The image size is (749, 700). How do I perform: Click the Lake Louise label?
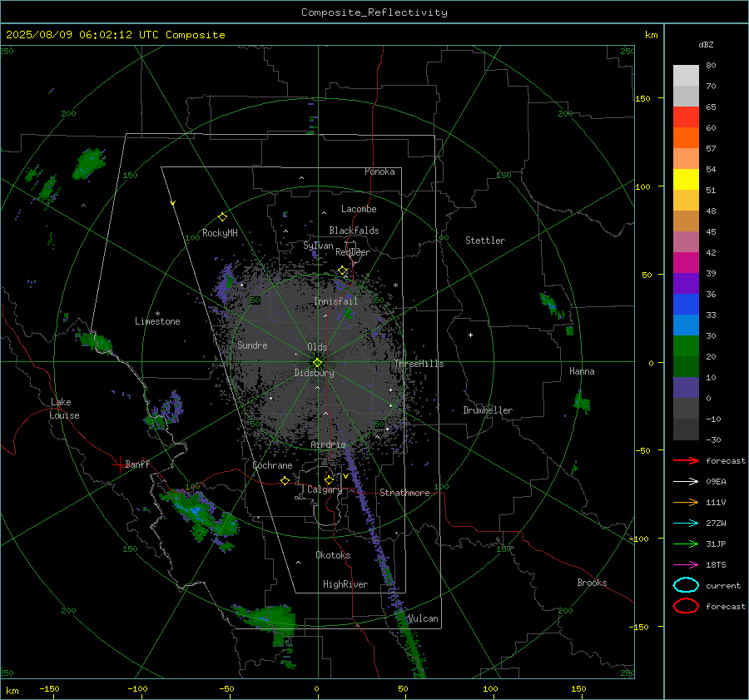(64, 409)
